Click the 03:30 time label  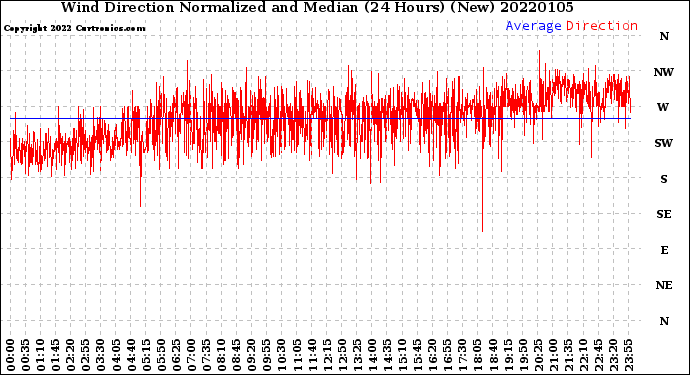tap(101, 355)
